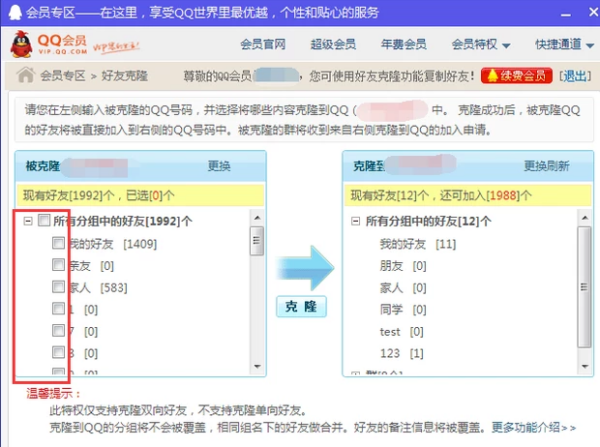Enable the 家人 [583] group checkbox
600x447 pixels.
[58, 287]
